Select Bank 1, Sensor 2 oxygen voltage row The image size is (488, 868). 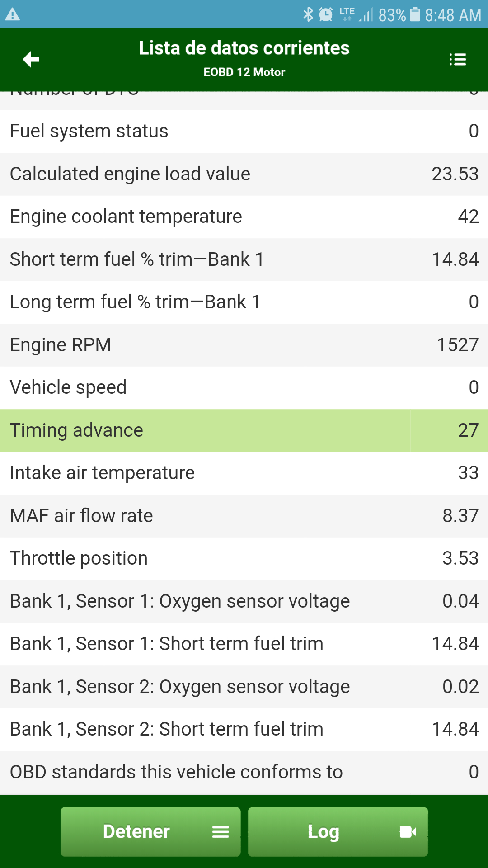coord(244,687)
